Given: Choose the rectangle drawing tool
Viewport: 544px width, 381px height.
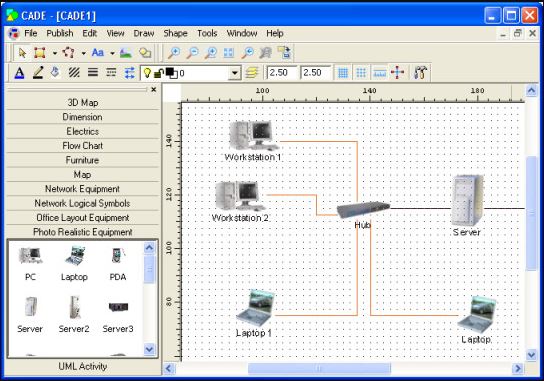Looking at the screenshot, I should point(40,53).
